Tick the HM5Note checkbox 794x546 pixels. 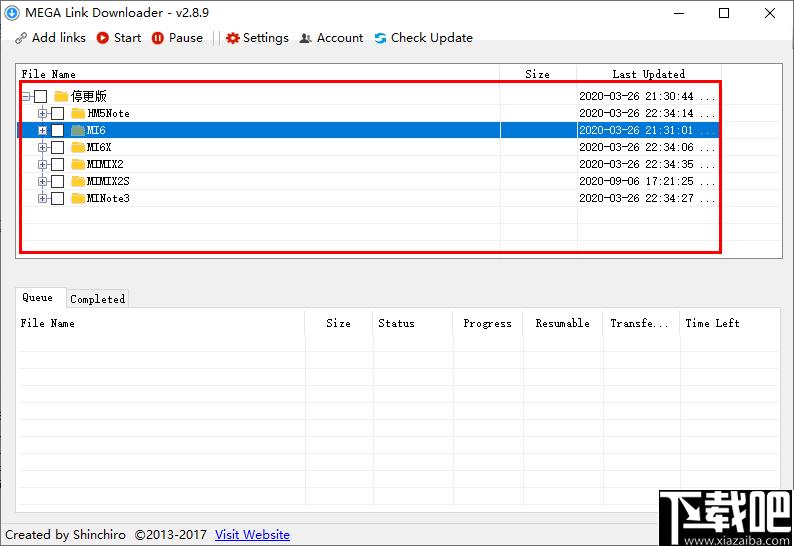point(58,113)
